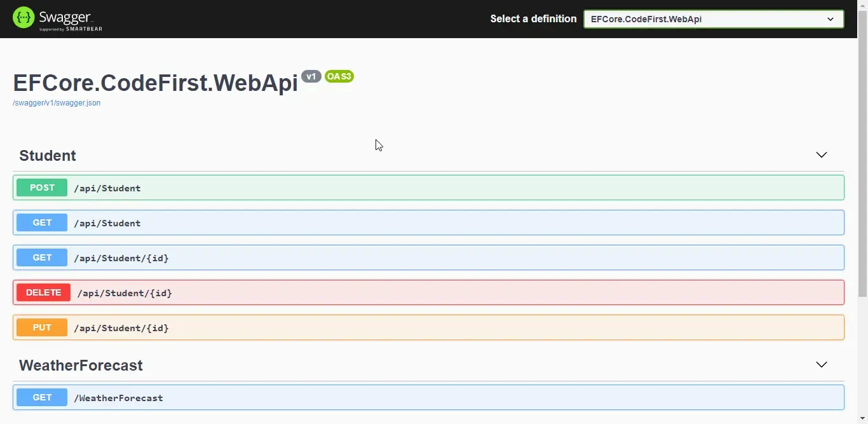Click the green POST method badge
868x424 pixels.
42,188
